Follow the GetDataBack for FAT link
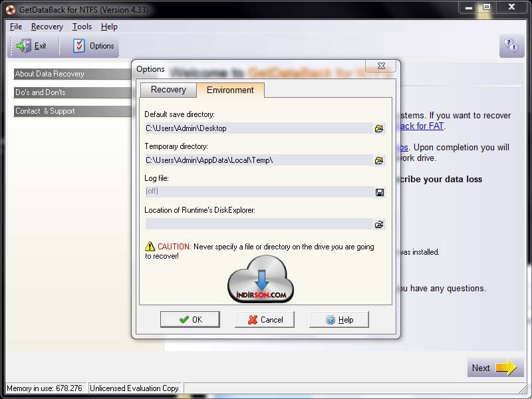Viewport: 532px width, 399px height. (422, 126)
